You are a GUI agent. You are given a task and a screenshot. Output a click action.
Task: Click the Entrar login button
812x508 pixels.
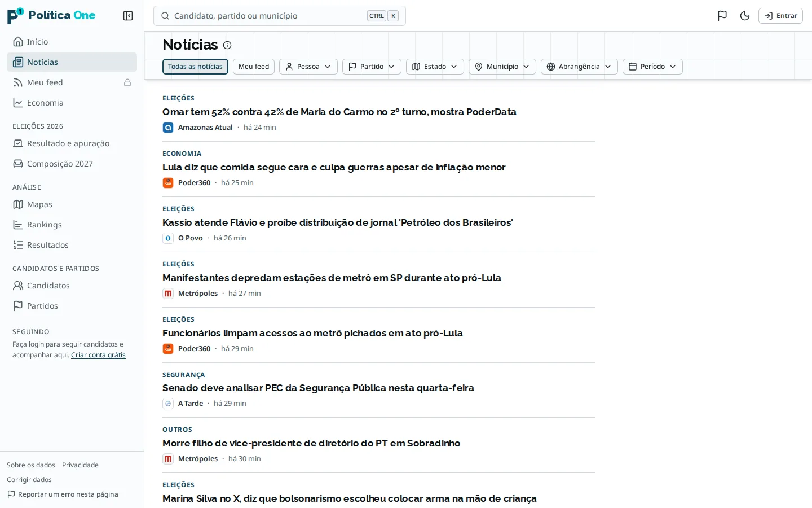click(x=780, y=16)
